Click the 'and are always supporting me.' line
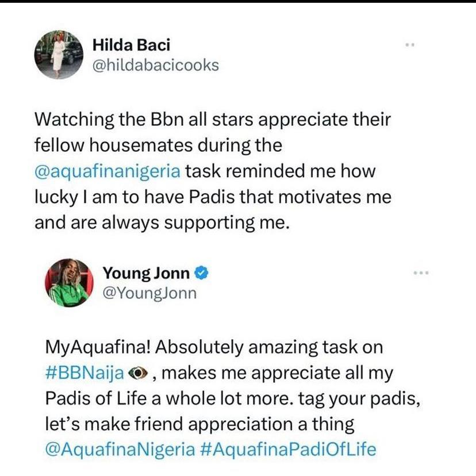The height and width of the screenshot is (476, 476). [160, 223]
